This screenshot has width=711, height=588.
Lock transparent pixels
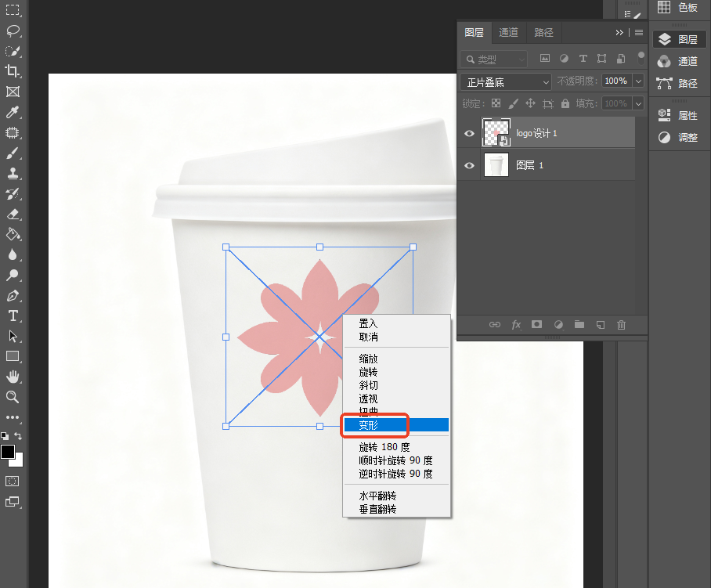[x=496, y=103]
